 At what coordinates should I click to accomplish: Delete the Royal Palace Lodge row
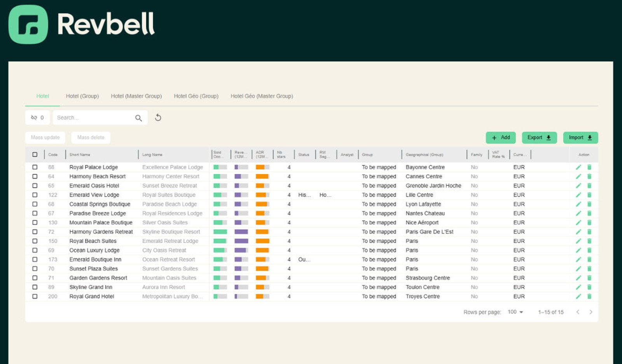pos(589,167)
